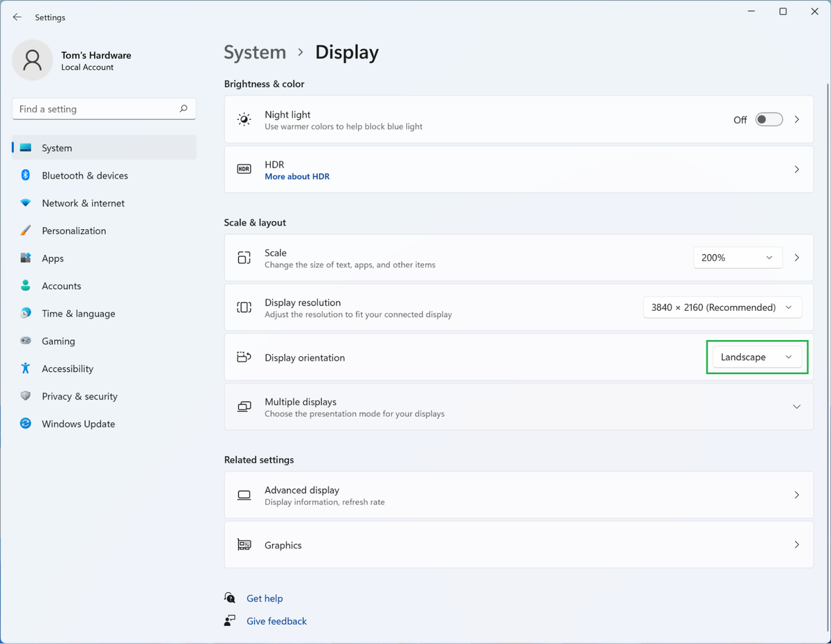Select Personalization in the sidebar
The height and width of the screenshot is (644, 831).
pos(73,231)
